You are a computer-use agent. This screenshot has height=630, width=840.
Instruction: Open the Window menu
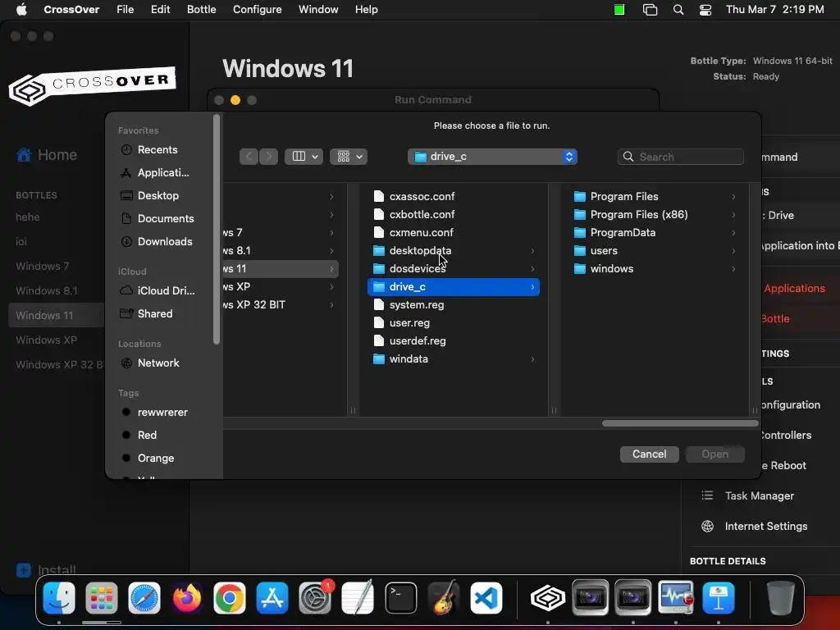318,10
